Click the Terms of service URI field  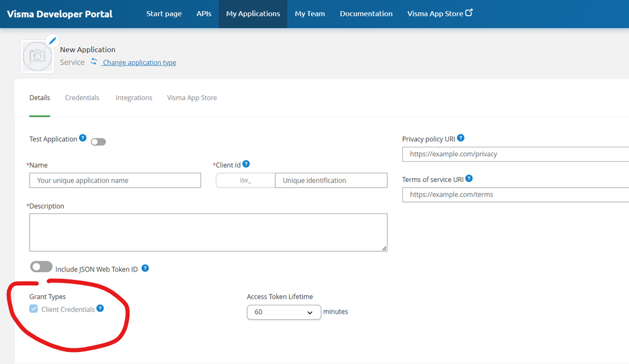[x=516, y=195]
